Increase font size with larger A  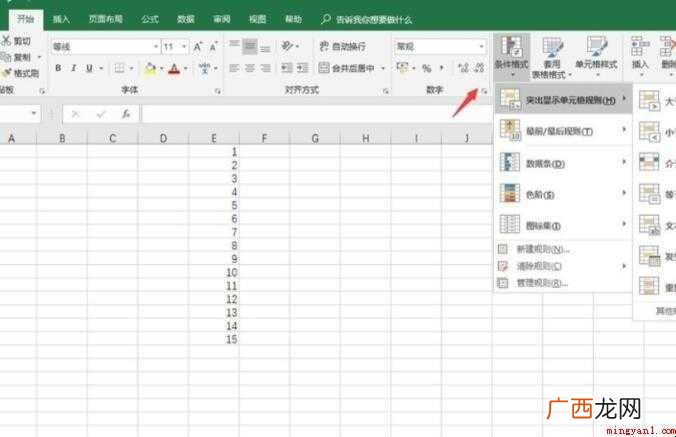(197, 47)
